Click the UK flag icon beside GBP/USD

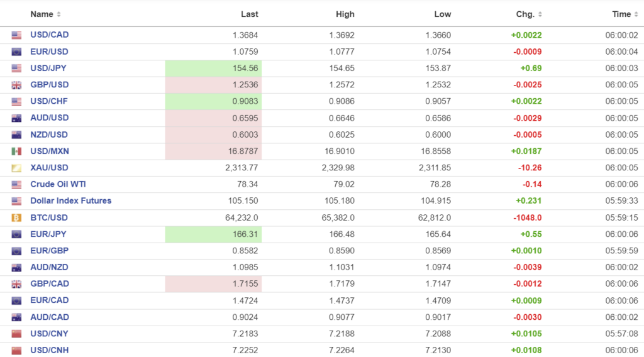(x=16, y=85)
